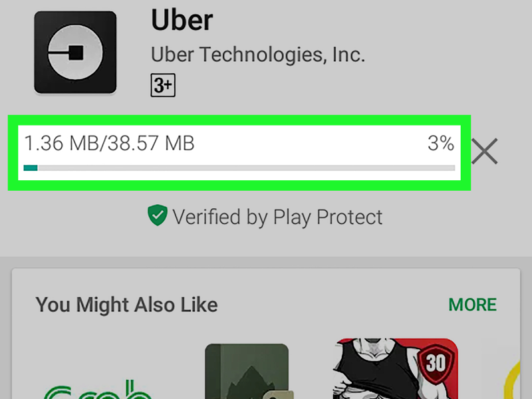Tap the red 30 shield badge
This screenshot has width=532, height=399.
pyautogui.click(x=435, y=364)
